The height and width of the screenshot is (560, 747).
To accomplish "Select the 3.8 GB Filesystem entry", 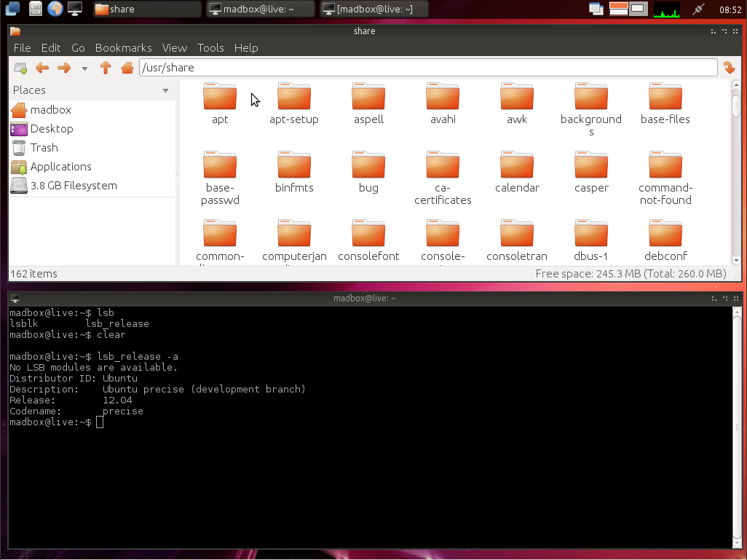I will pyautogui.click(x=92, y=186).
